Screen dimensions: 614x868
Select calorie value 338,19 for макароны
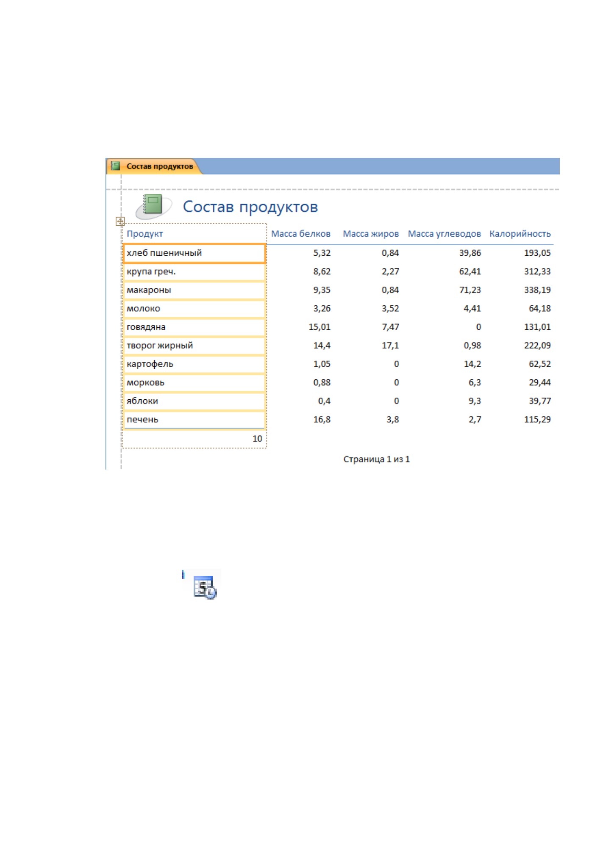[x=537, y=290]
